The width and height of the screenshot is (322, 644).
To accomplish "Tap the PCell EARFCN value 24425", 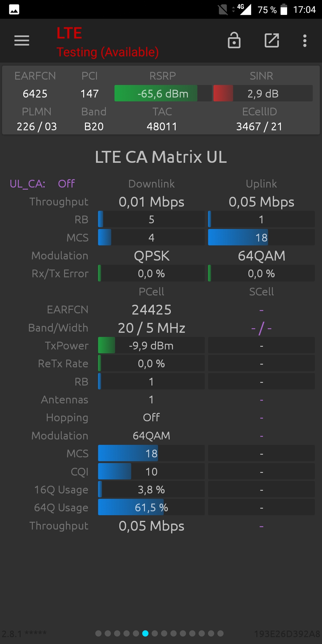I will pyautogui.click(x=151, y=310).
